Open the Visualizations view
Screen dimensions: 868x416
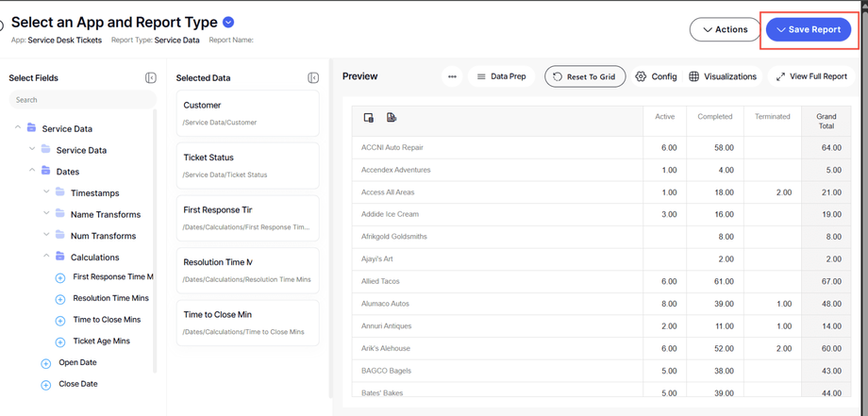[723, 76]
